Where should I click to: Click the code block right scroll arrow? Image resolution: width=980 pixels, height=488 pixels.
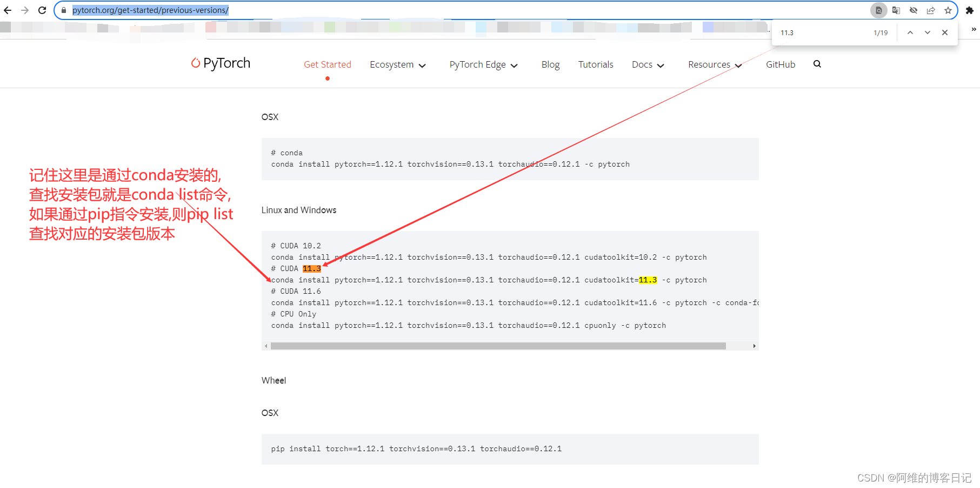(754, 346)
